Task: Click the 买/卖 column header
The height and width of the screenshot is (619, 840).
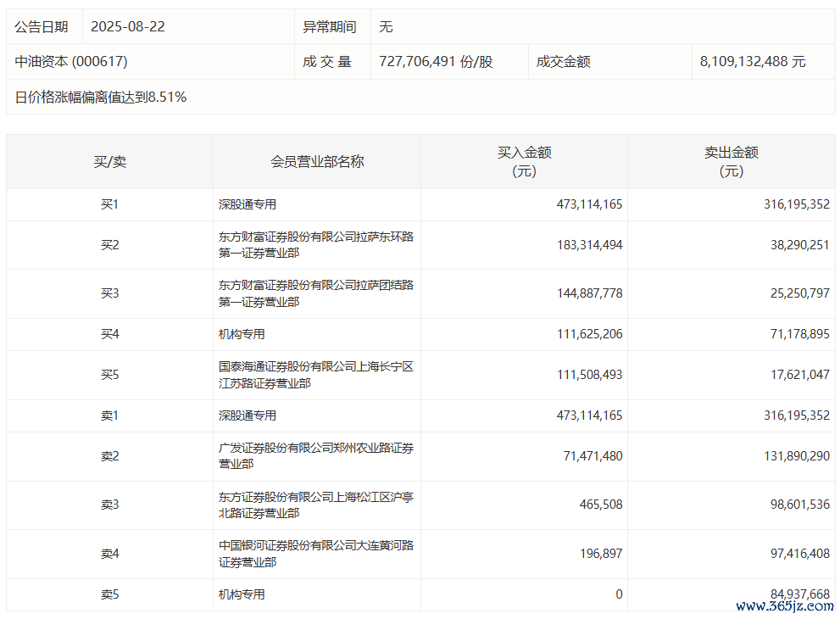Action: click(x=109, y=161)
